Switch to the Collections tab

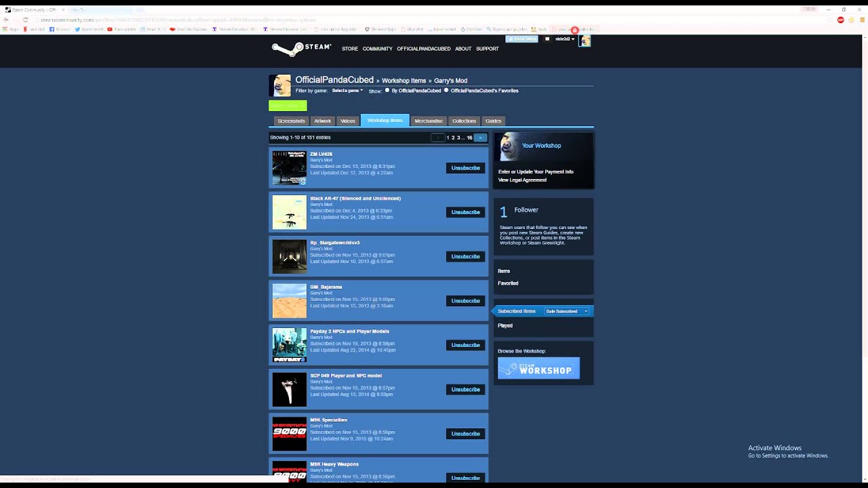pyautogui.click(x=464, y=121)
